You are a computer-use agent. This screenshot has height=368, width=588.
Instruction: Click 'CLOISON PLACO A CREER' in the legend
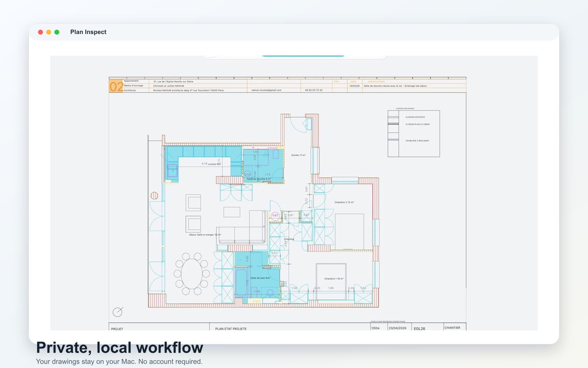click(x=417, y=124)
